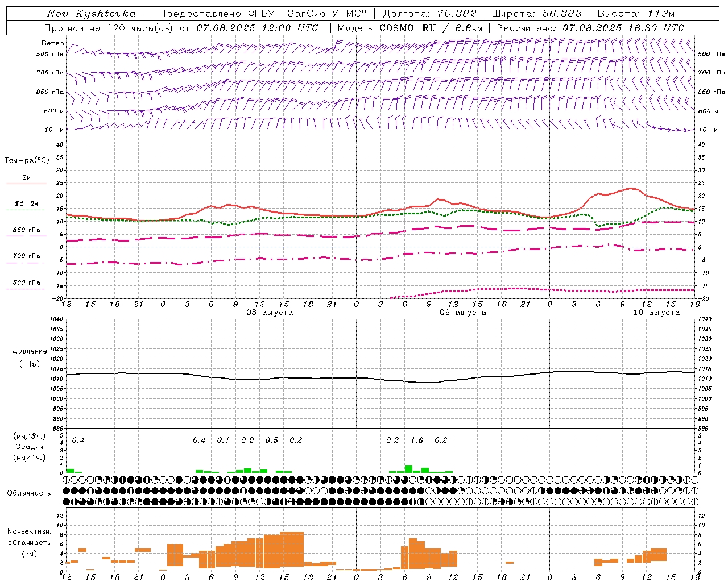Click the 3-hour precipitation value 0.9
Viewport: 728px width, 582px height.
pyautogui.click(x=247, y=440)
